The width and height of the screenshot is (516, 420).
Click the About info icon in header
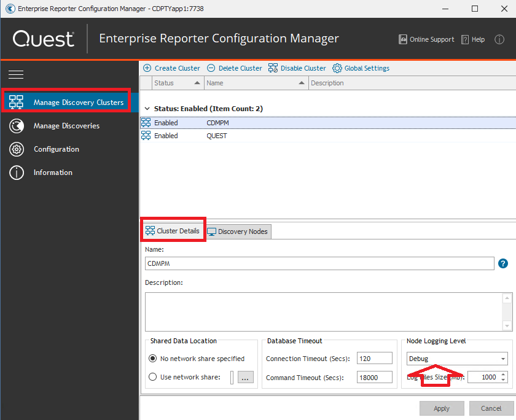(499, 39)
